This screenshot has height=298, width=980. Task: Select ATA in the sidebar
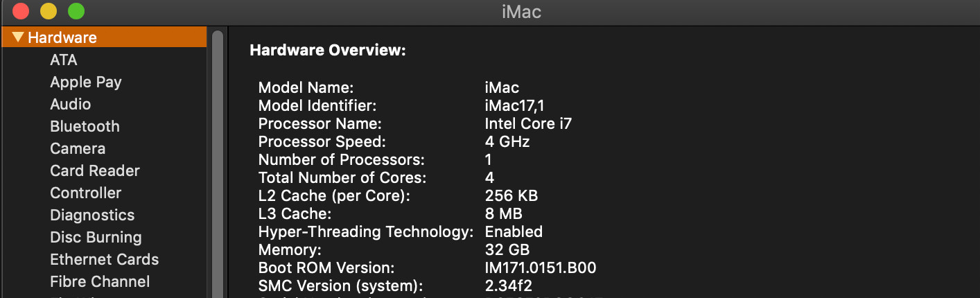(x=64, y=60)
